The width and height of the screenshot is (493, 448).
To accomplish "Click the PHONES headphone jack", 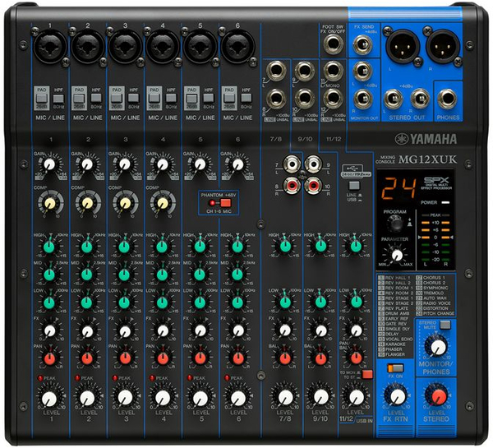I will [x=447, y=99].
